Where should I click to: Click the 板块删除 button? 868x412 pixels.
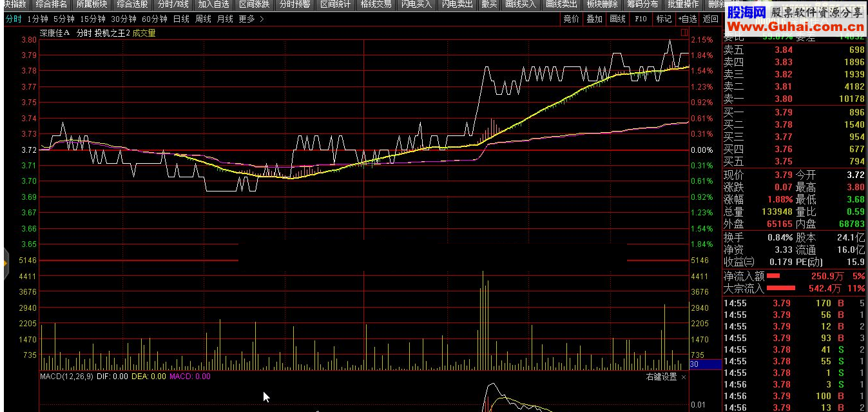602,5
